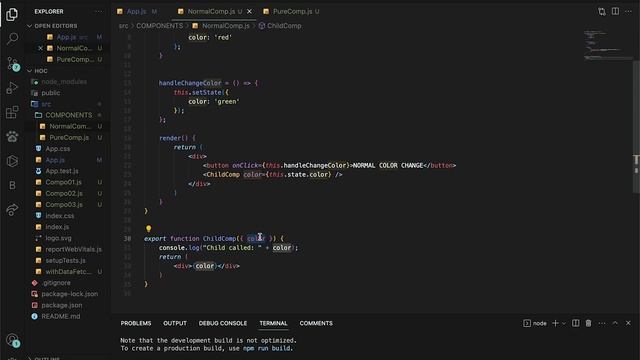Collapse the src folder
640x360 pixels.
(46, 104)
